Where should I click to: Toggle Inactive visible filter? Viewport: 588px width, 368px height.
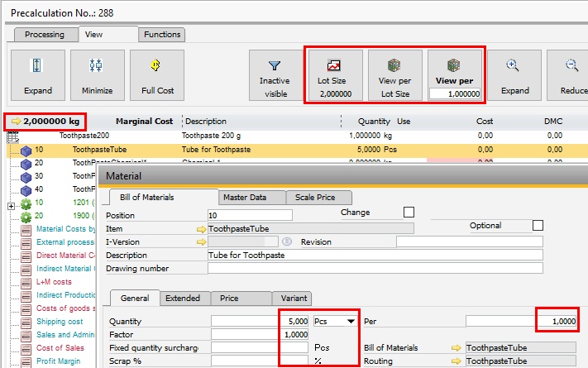[275, 76]
